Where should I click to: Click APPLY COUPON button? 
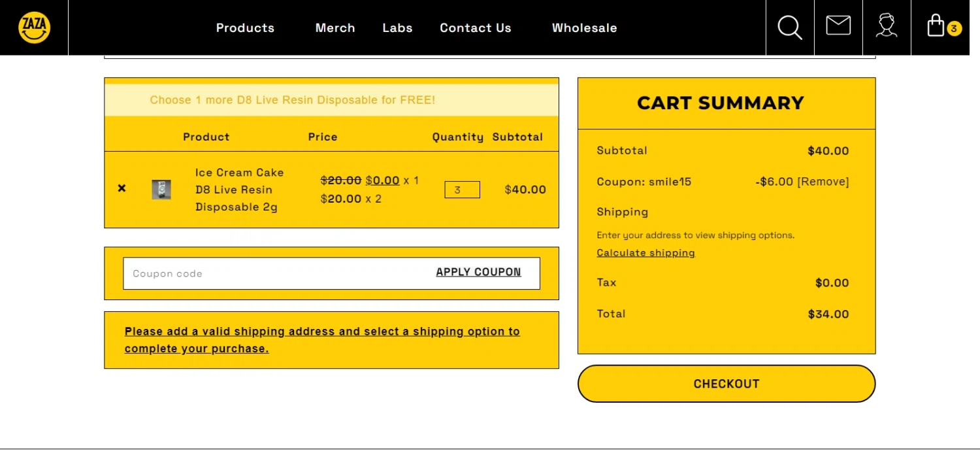pyautogui.click(x=478, y=272)
